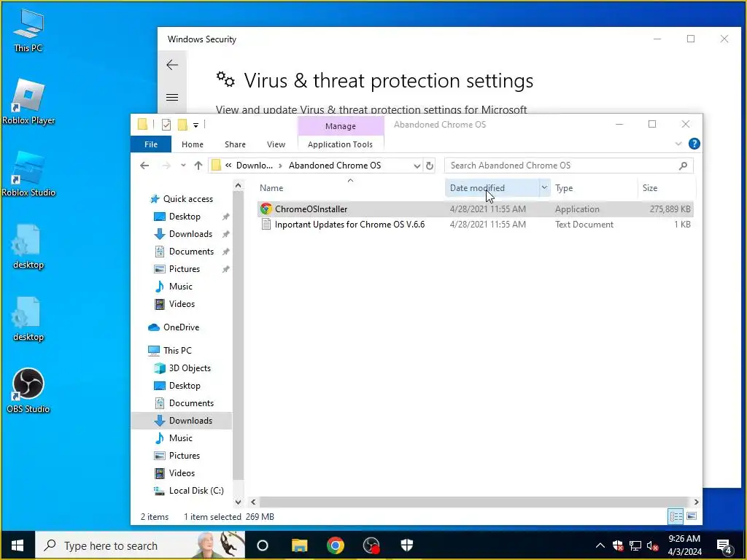The height and width of the screenshot is (560, 747).
Task: Select Quick access in navigation pane
Action: pos(187,199)
